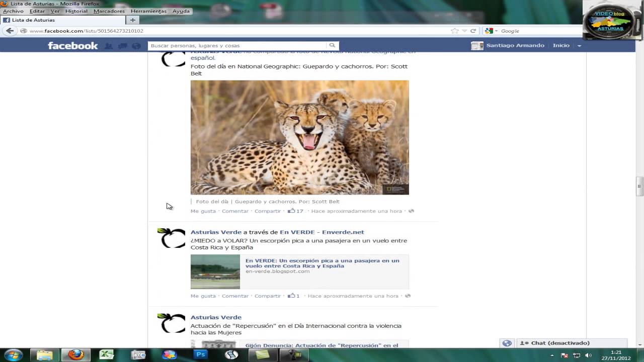Click the Google search engine icon
Image resolution: width=644 pixels, height=362 pixels.
coord(489,31)
